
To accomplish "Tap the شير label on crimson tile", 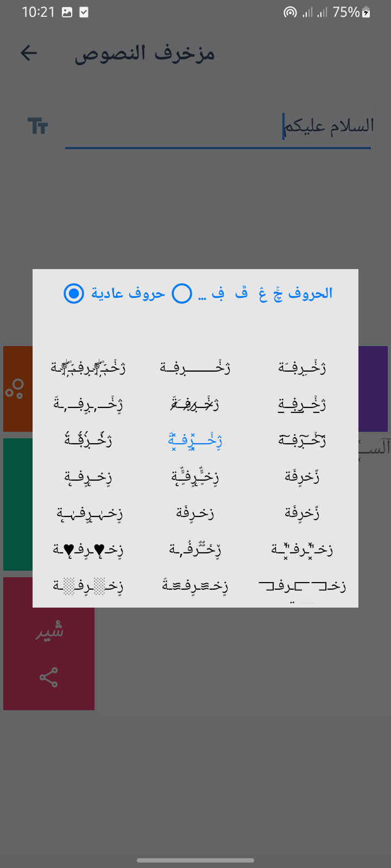I will 50,631.
